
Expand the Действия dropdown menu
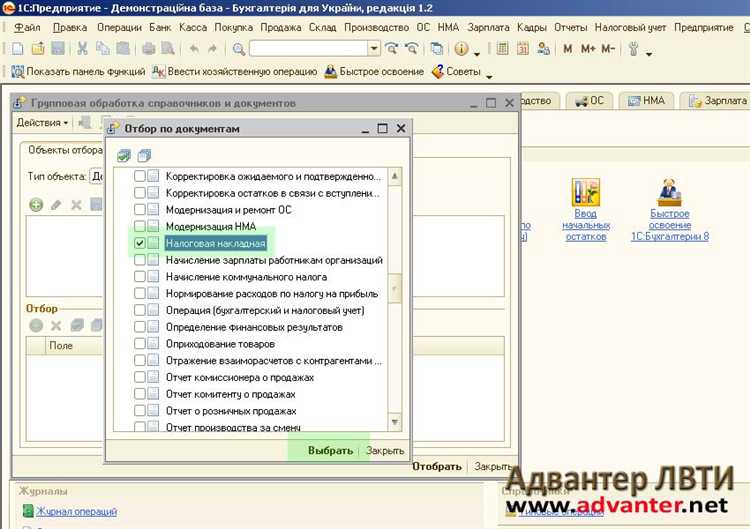click(x=43, y=123)
